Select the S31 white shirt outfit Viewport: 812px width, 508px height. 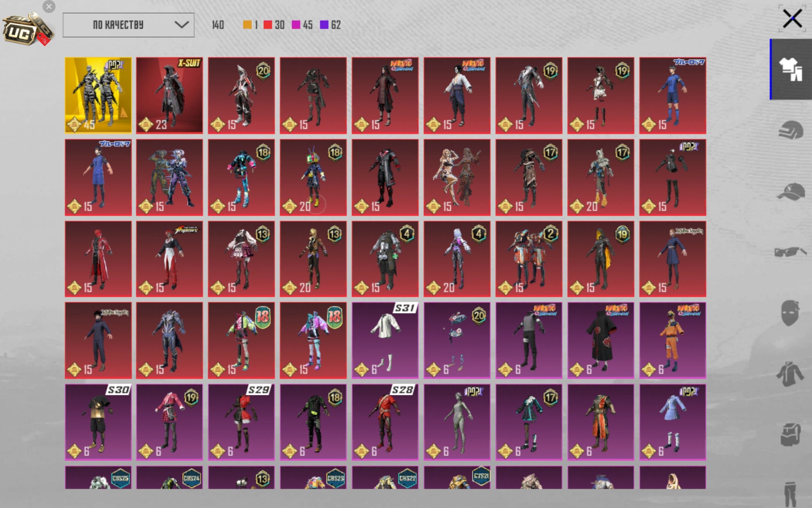click(x=385, y=341)
